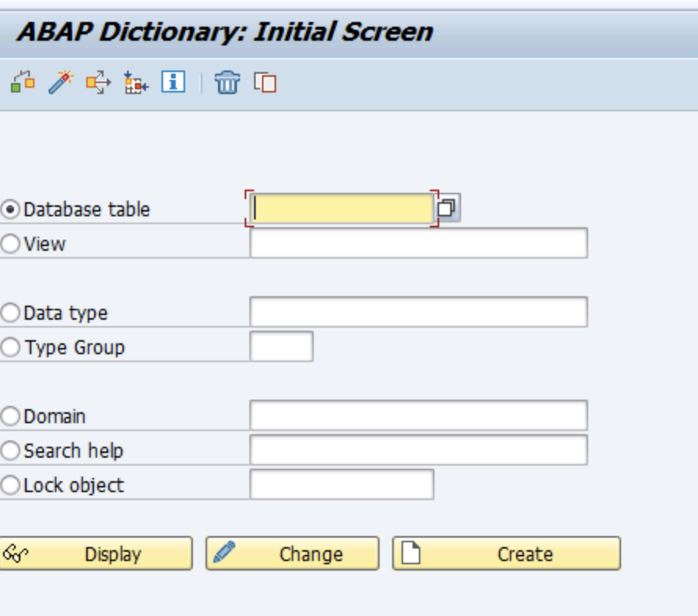Open value help beside Database table field
This screenshot has width=698, height=616.
click(x=446, y=208)
